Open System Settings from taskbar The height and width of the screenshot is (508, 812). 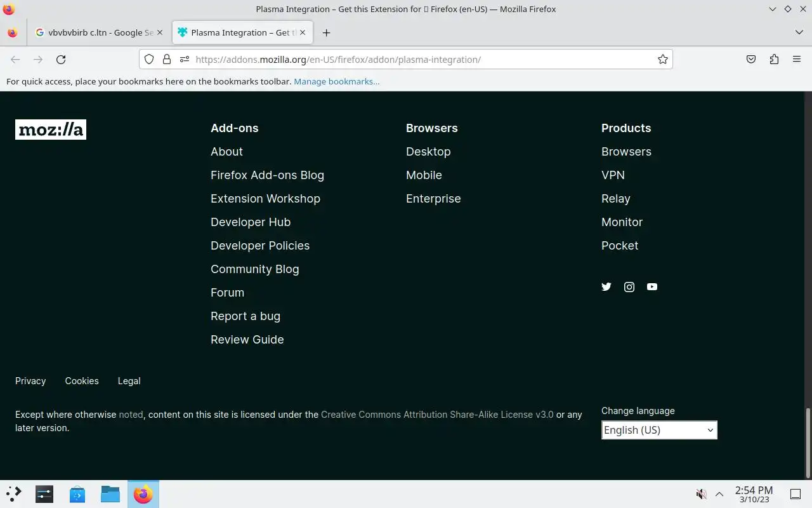pyautogui.click(x=44, y=493)
